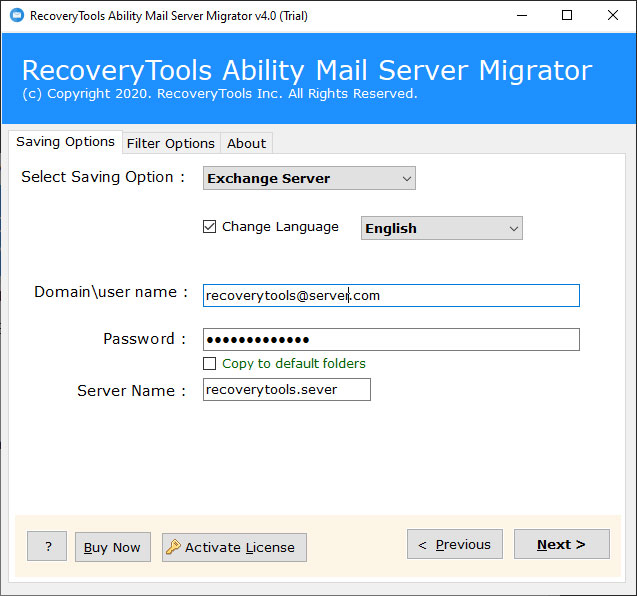Focus the Domain\user name input field
The width and height of the screenshot is (637, 596).
click(x=391, y=295)
